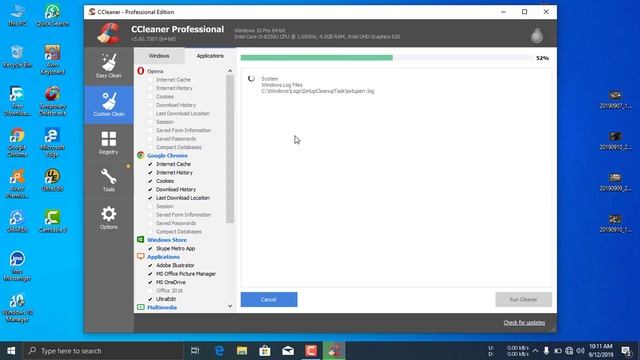This screenshot has height=360, width=640.
Task: Click the water drop icon in the header
Action: (537, 36)
